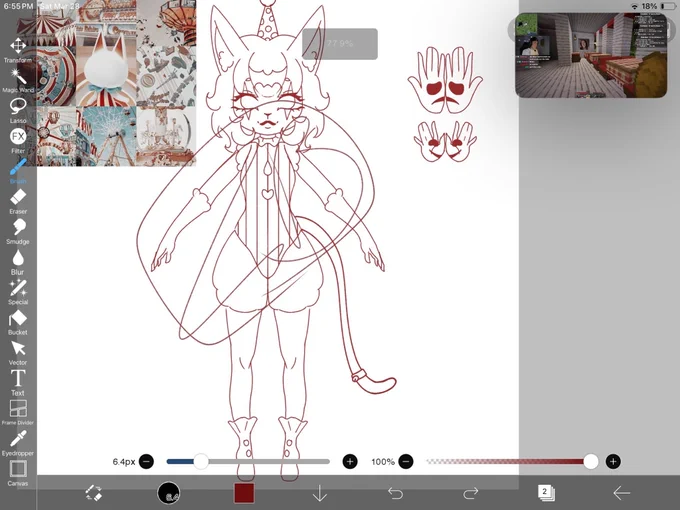This screenshot has height=510, width=680.
Task: Decrease opacity with minus button
Action: click(405, 461)
